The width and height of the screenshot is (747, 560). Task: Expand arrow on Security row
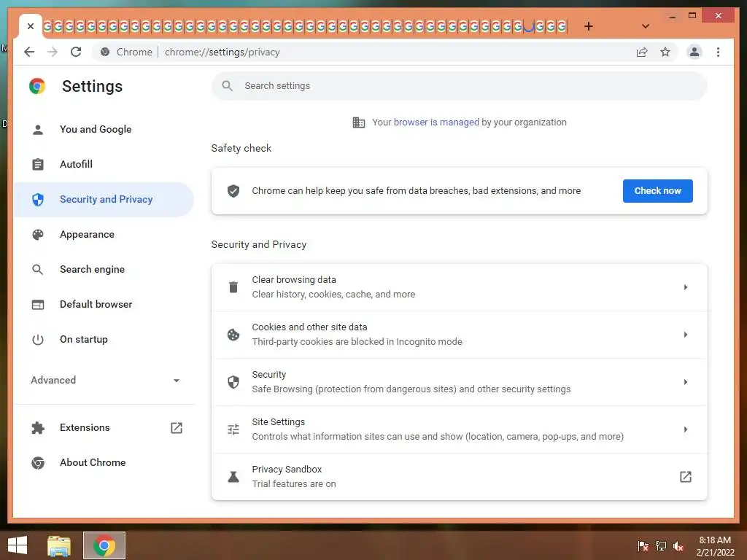click(x=686, y=382)
